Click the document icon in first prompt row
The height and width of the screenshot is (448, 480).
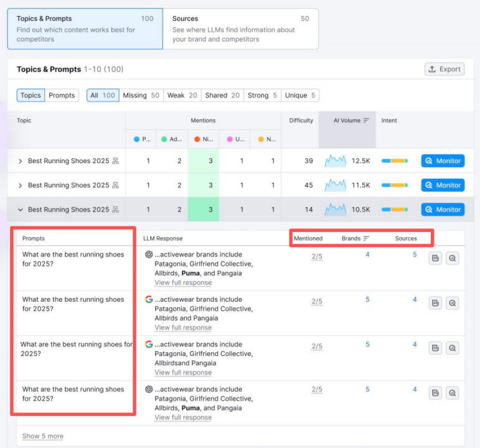click(435, 258)
